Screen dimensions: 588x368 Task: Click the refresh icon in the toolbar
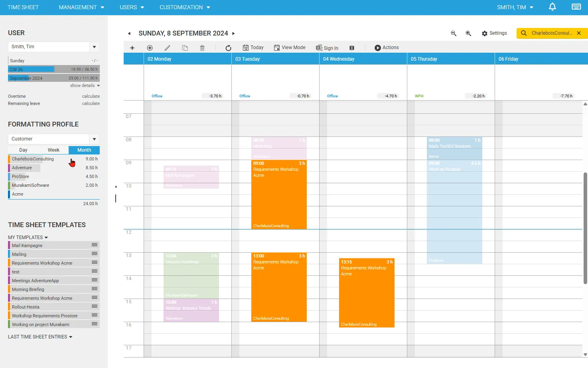(228, 47)
